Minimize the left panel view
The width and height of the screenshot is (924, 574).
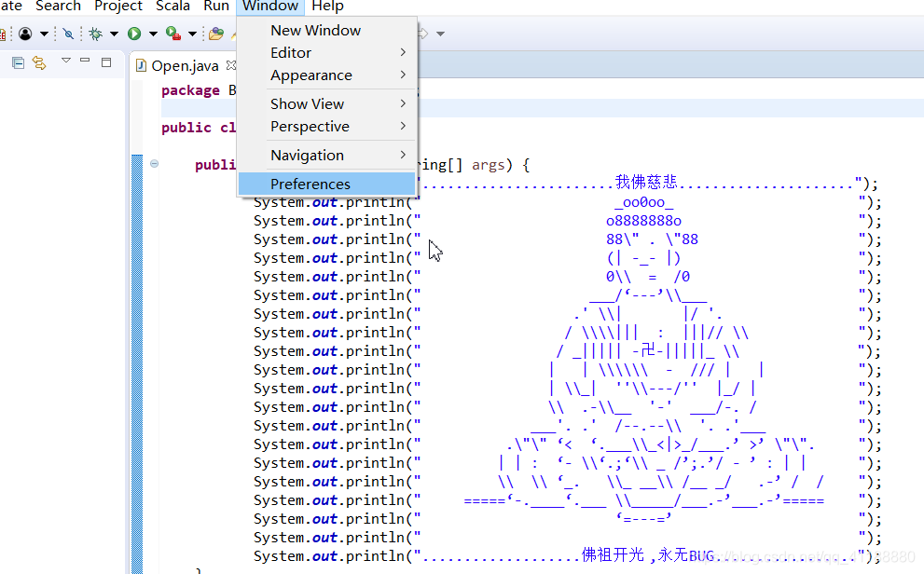click(85, 60)
